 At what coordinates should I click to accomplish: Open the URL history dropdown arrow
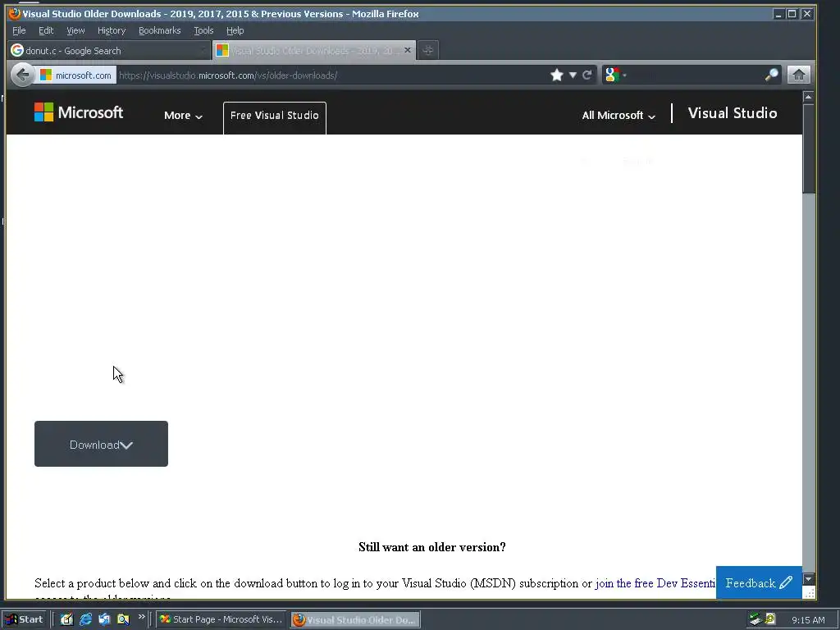[573, 75]
